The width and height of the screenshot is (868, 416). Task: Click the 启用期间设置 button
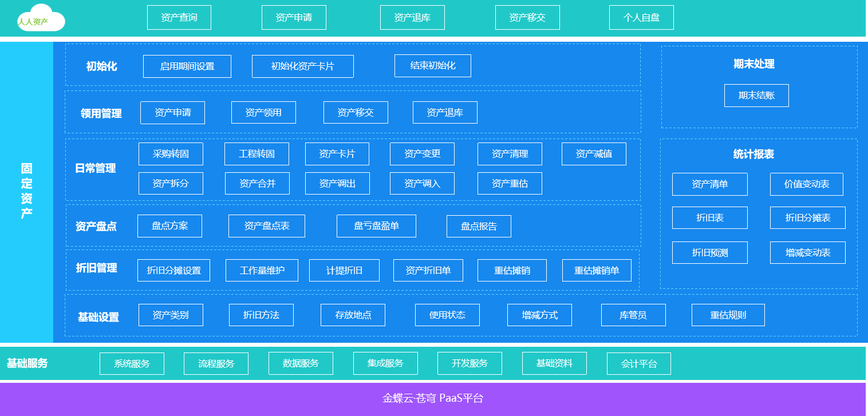point(187,66)
